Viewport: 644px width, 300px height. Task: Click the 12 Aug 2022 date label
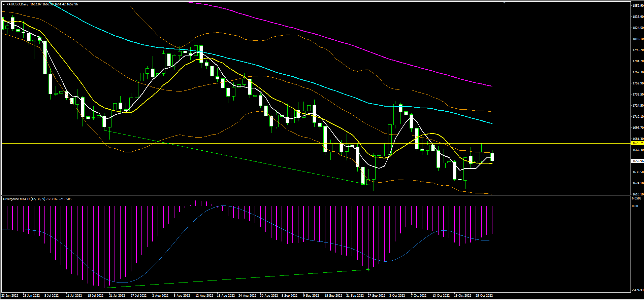pyautogui.click(x=205, y=296)
